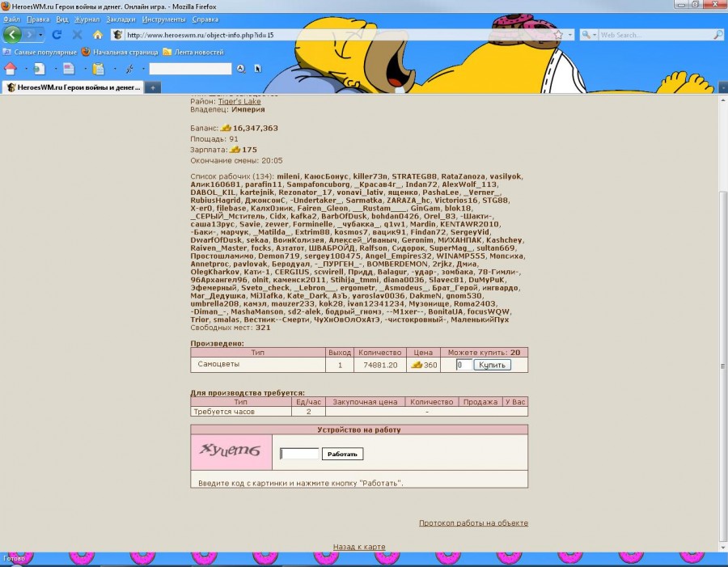Select the HeroesWM.ru browser tab
The image size is (728, 567).
[x=74, y=87]
